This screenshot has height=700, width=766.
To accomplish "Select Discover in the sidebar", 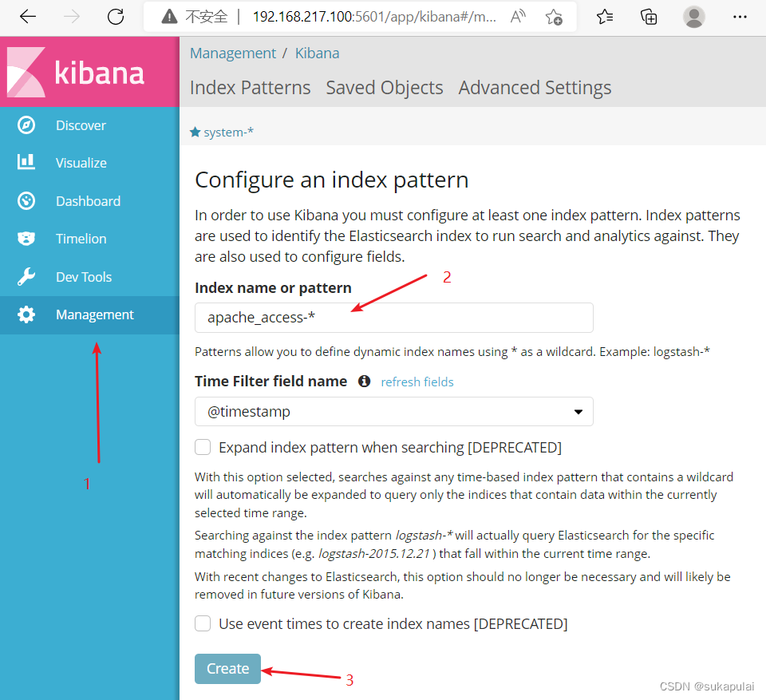I will click(x=89, y=125).
